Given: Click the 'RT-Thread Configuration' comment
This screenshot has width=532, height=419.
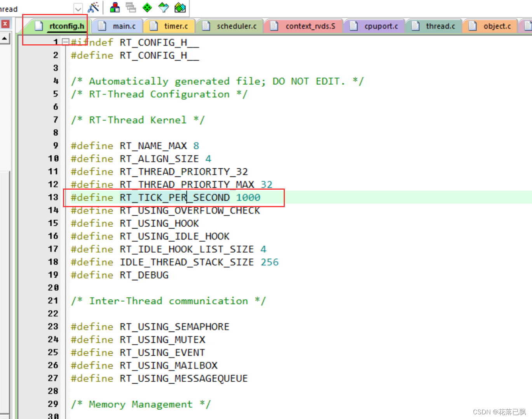Looking at the screenshot, I should tap(159, 94).
